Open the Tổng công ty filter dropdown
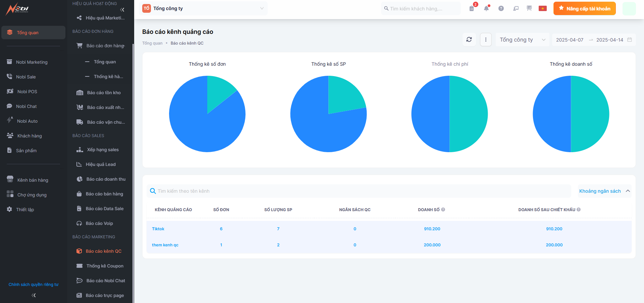 [x=522, y=40]
